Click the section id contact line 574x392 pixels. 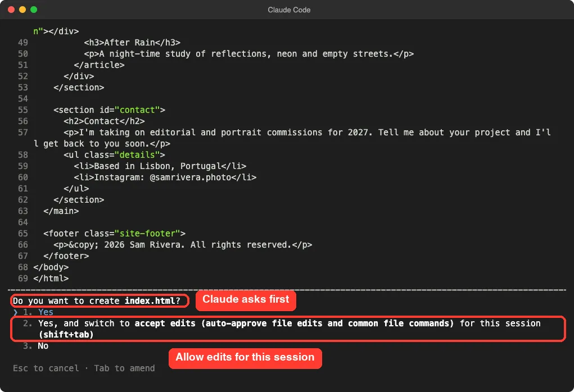(109, 110)
